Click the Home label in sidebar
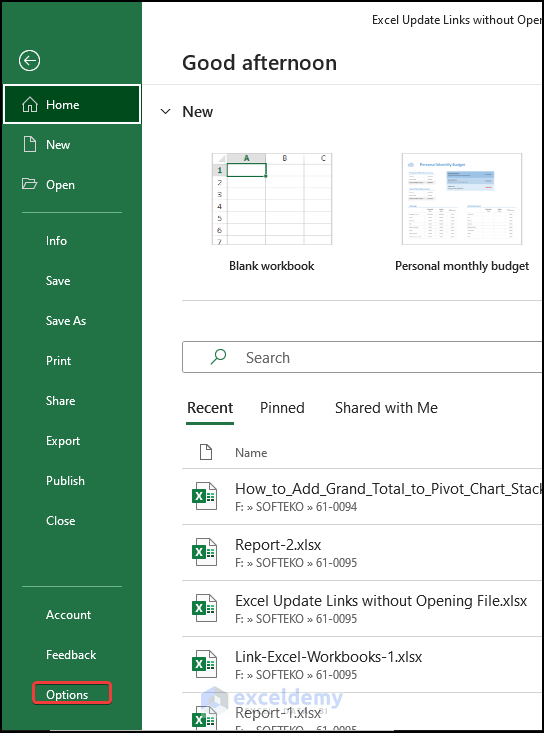The image size is (544, 733). [x=63, y=105]
